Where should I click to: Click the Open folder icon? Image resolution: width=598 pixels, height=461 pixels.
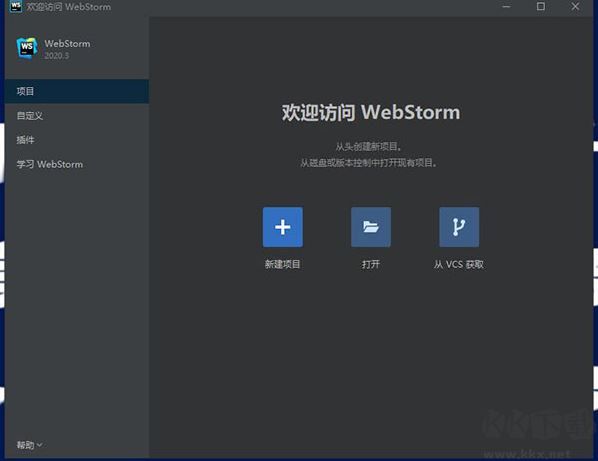click(x=371, y=227)
